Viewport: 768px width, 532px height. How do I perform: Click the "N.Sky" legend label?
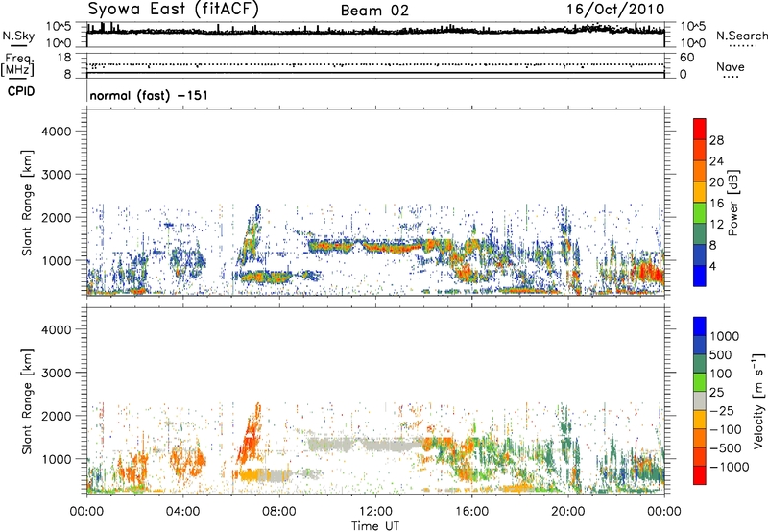(18, 36)
